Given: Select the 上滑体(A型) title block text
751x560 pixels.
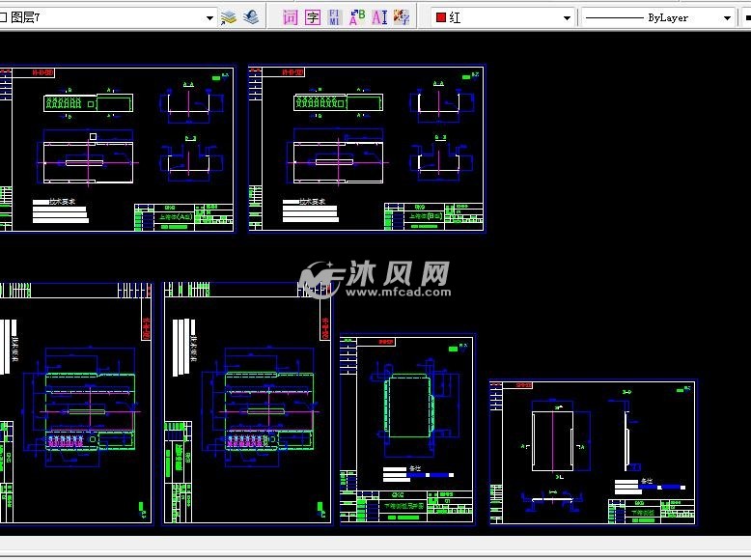Looking at the screenshot, I should [x=176, y=217].
